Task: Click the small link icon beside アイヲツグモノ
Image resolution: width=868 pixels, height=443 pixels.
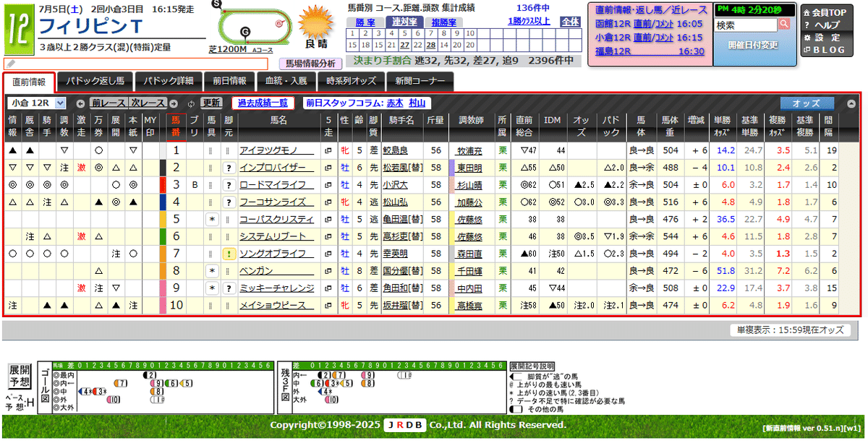Action: coord(328,150)
